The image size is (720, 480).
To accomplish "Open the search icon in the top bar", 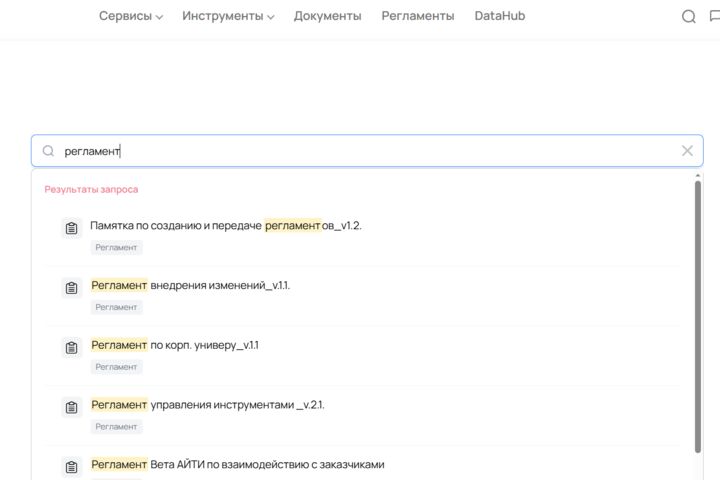I will coord(688,17).
